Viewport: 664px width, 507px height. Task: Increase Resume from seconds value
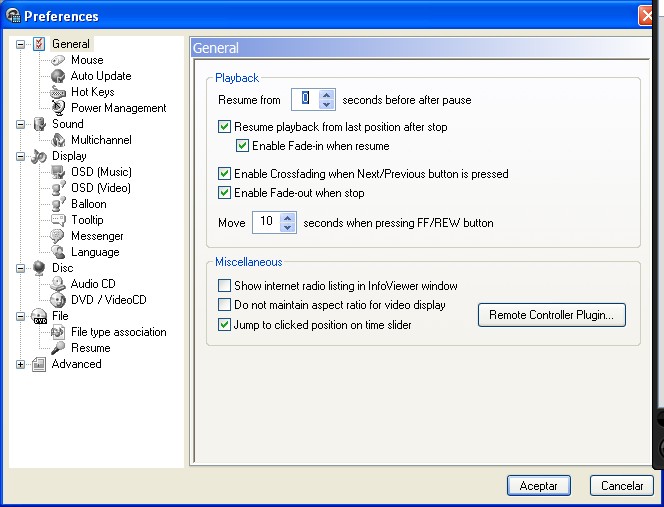pyautogui.click(x=326, y=95)
